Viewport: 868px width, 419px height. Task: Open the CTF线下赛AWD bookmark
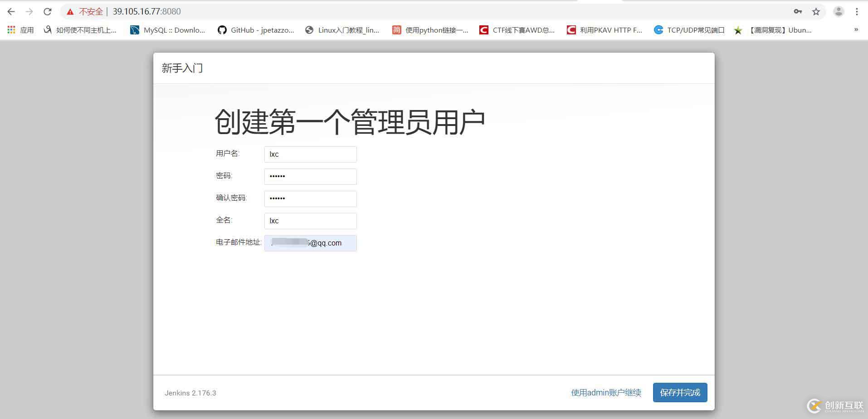point(517,30)
